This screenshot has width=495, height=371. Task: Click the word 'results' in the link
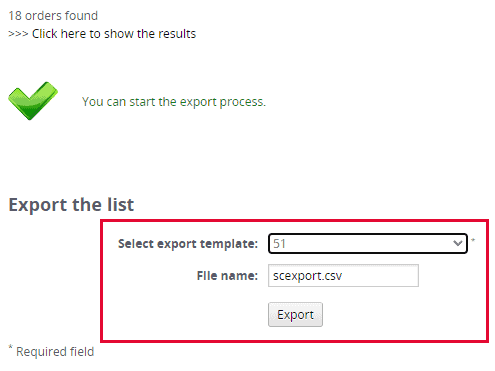click(177, 34)
